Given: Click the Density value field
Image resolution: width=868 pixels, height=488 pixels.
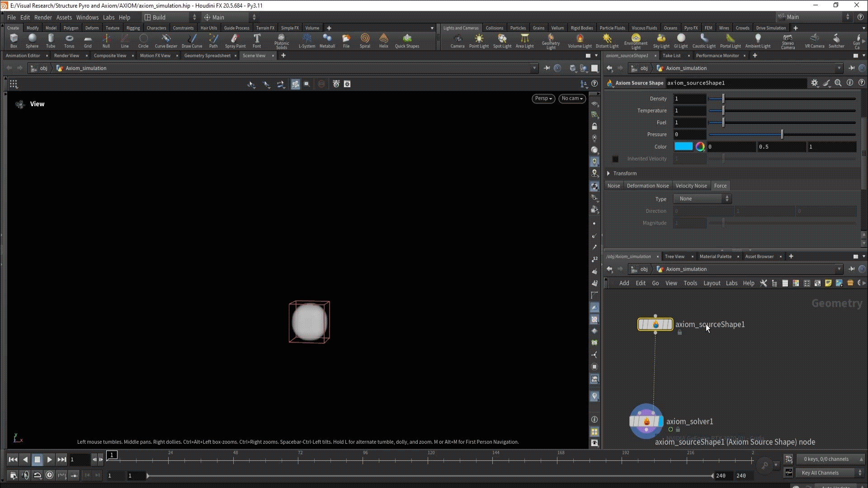Looking at the screenshot, I should click(x=689, y=99).
